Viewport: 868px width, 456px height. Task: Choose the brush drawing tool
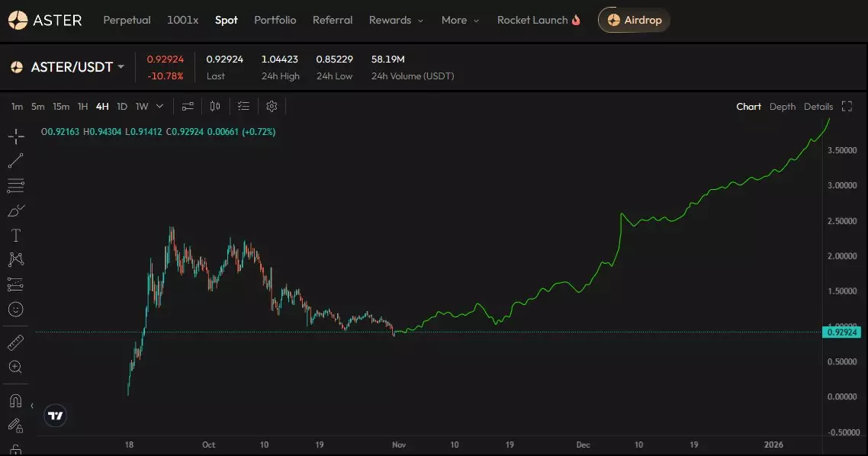tap(15, 210)
